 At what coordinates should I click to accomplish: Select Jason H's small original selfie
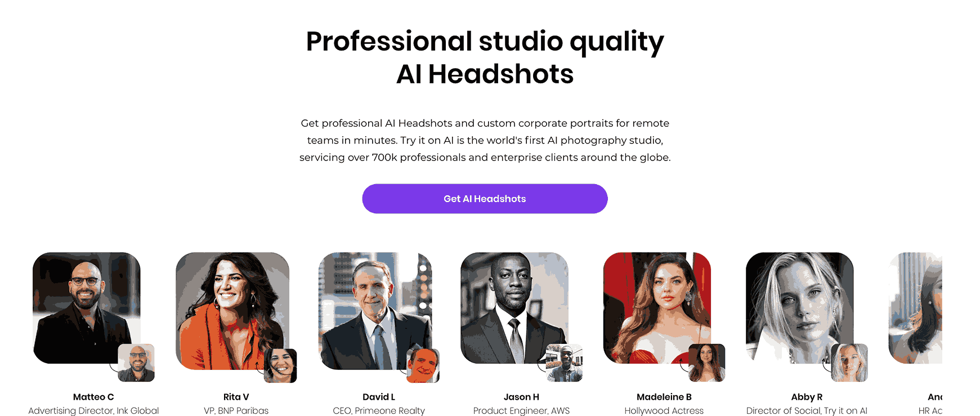tap(564, 363)
